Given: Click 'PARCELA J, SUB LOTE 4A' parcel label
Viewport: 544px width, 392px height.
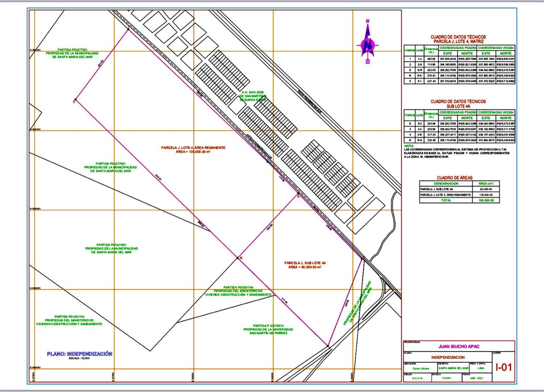Looking at the screenshot, I should (303, 263).
